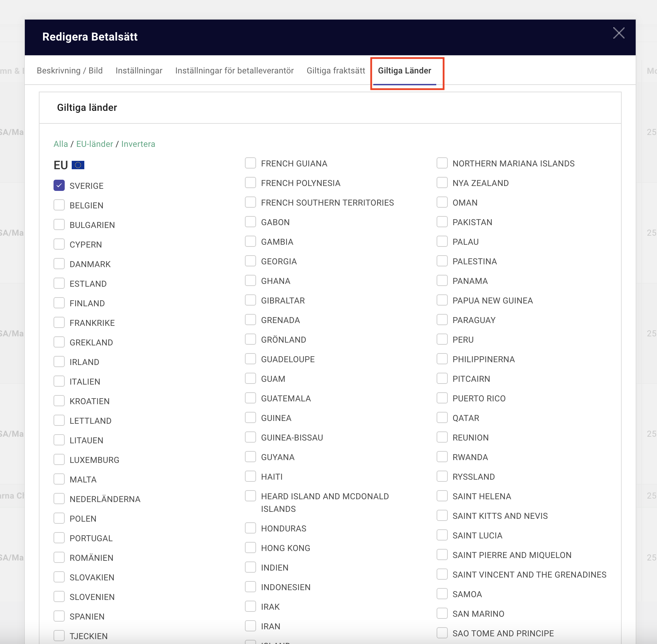Check the NORTHERN MARIANA ISLANDS checkbox

tap(442, 163)
